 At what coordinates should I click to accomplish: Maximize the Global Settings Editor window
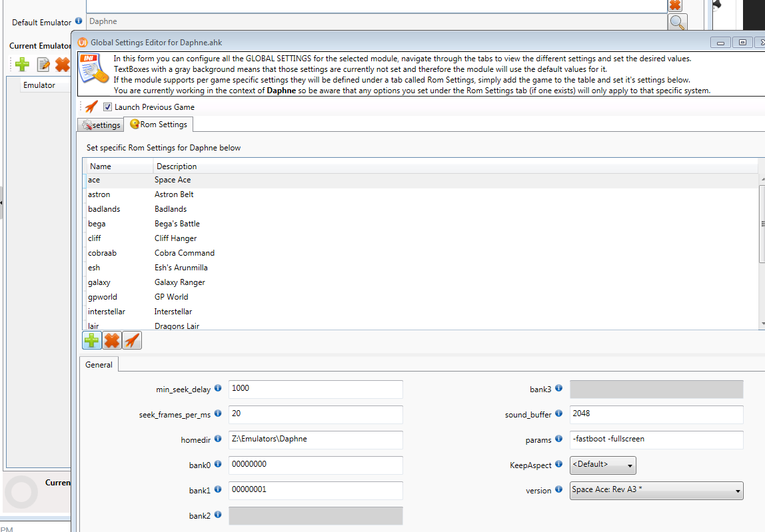click(x=742, y=43)
